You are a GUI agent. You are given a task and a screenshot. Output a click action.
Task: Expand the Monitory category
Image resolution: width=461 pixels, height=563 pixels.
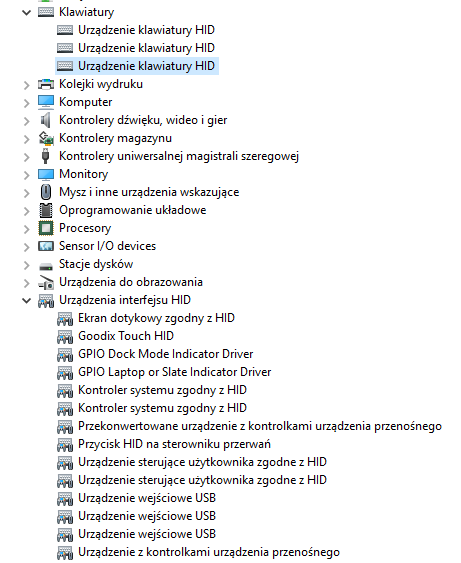[27, 175]
